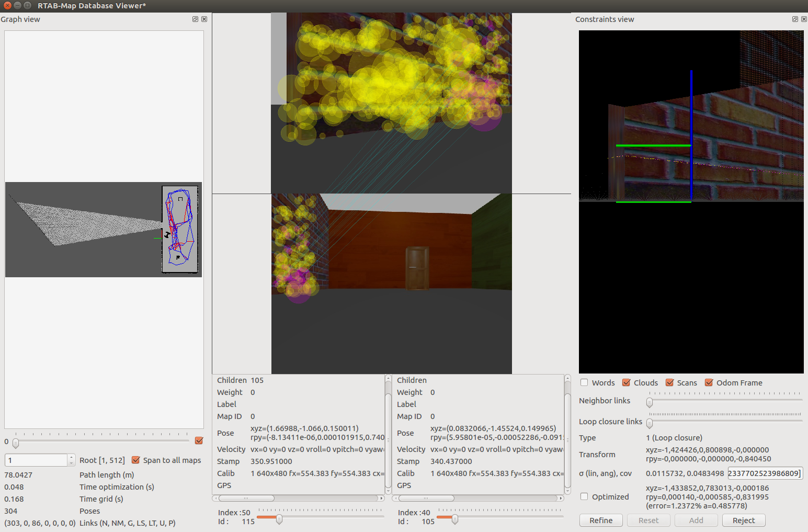Close the Graph view panel
808x532 pixels.
(x=204, y=19)
